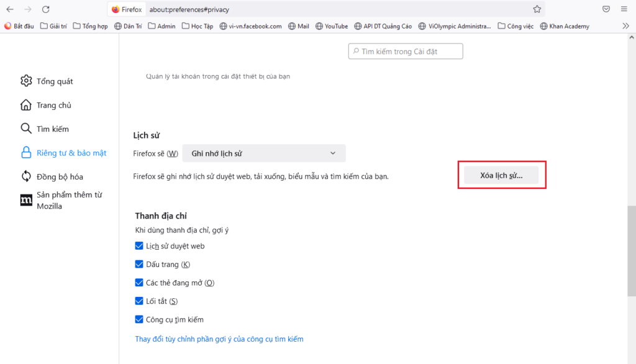Toggle the Các thẻ đang mở checkbox
Viewport: 636px width, 364px height.
(x=139, y=283)
